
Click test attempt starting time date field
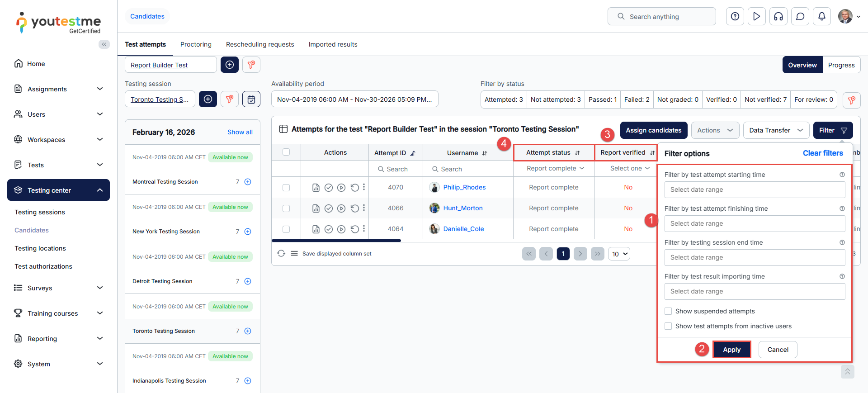pos(754,189)
